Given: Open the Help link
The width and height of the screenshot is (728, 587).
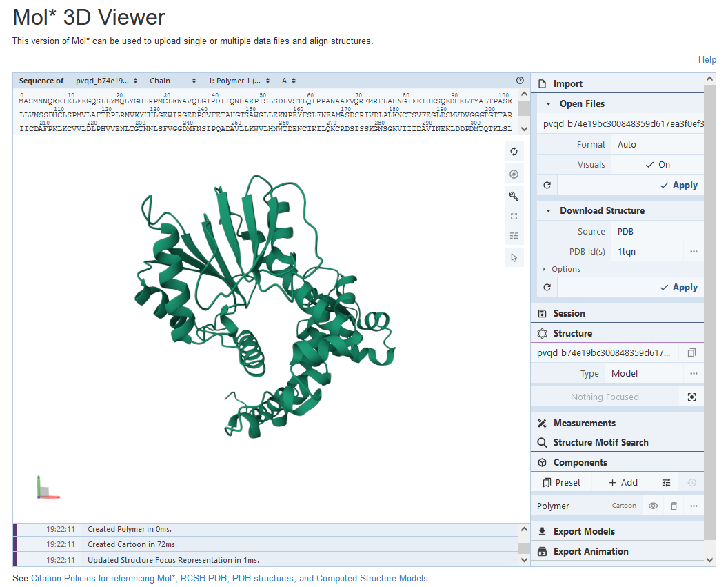Looking at the screenshot, I should click(707, 60).
